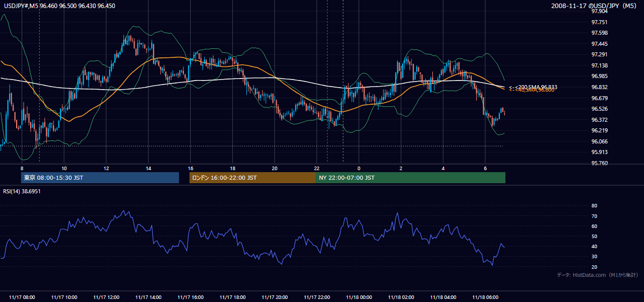Select the 東京 08:00-15:30 JST session bar
Image resolution: width=644 pixels, height=302 pixels.
100,178
